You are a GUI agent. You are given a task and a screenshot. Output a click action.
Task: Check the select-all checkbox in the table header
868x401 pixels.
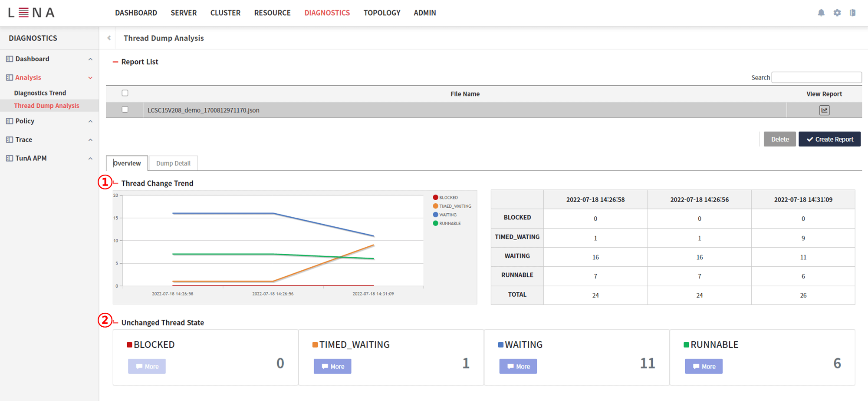pos(125,93)
